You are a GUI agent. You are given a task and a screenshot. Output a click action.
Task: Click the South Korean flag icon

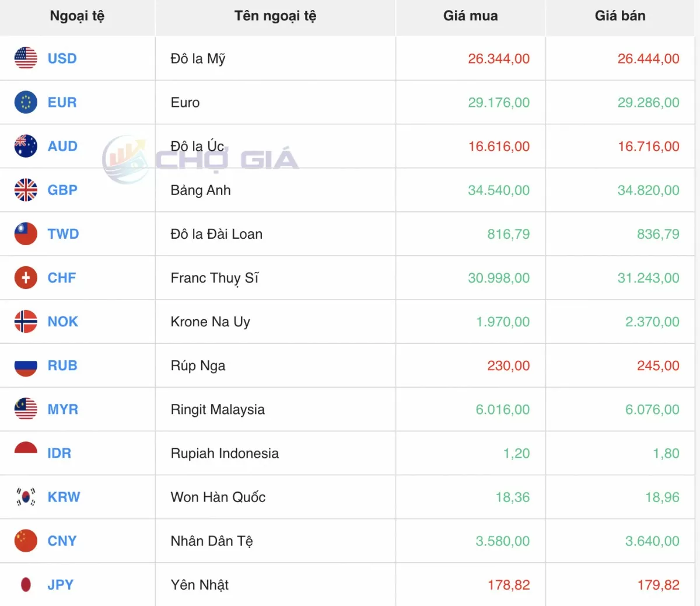pos(26,497)
